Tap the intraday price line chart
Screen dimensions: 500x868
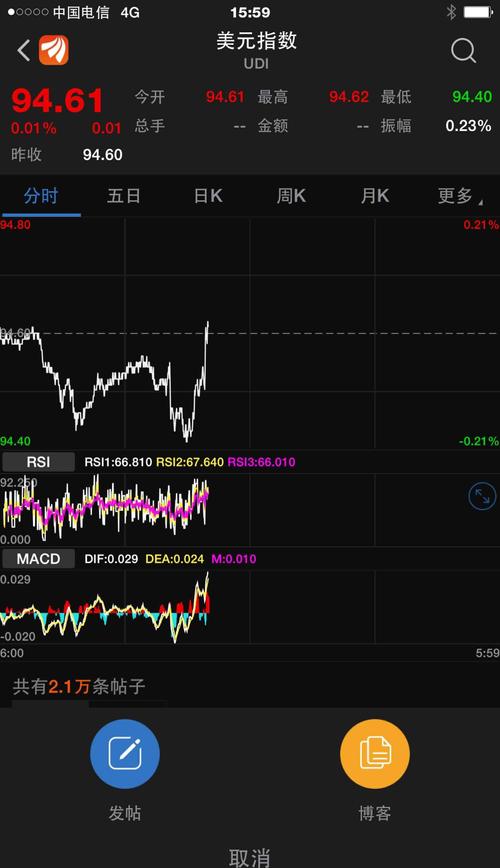[x=250, y=333]
